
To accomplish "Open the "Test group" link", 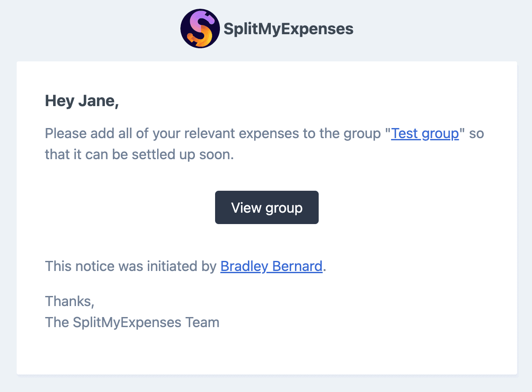I will pos(425,133).
